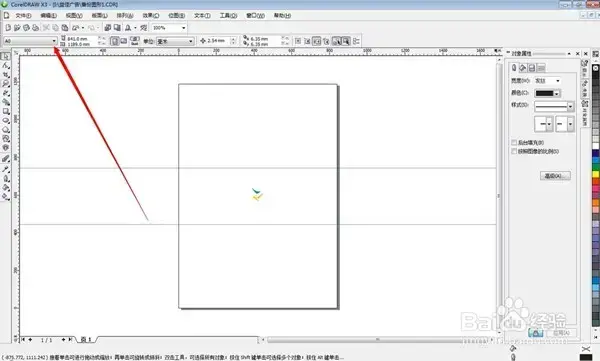Click the New document icon
Viewport: 600px width, 361px height.
click(8, 28)
